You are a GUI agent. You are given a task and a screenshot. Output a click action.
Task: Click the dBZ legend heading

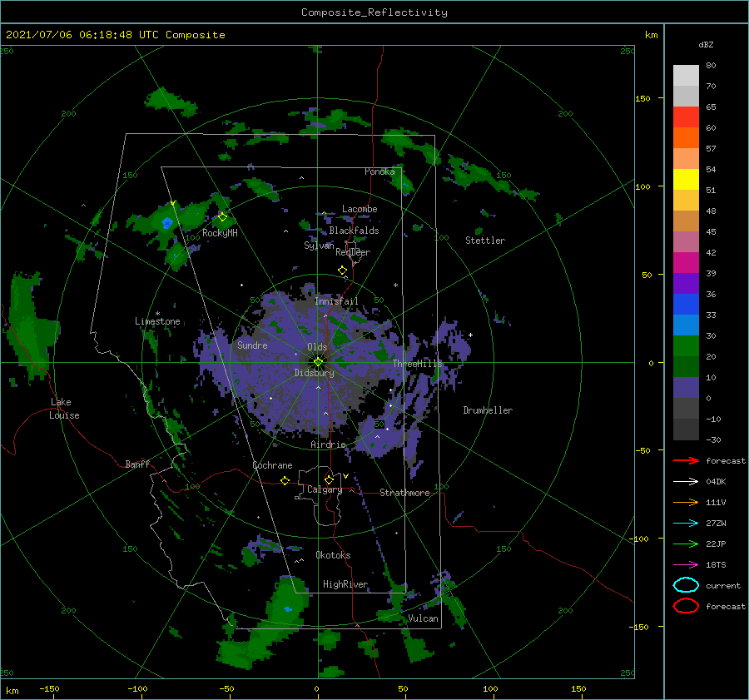706,45
